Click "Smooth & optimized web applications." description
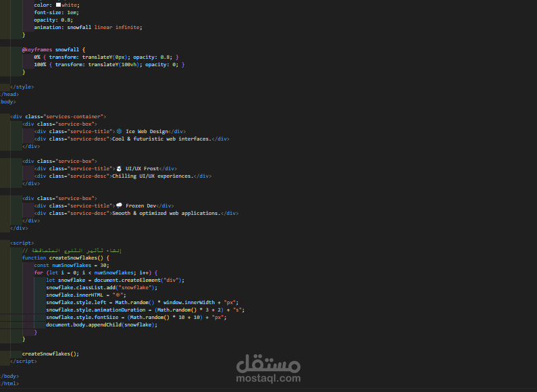This screenshot has height=392, width=537. 166,213
